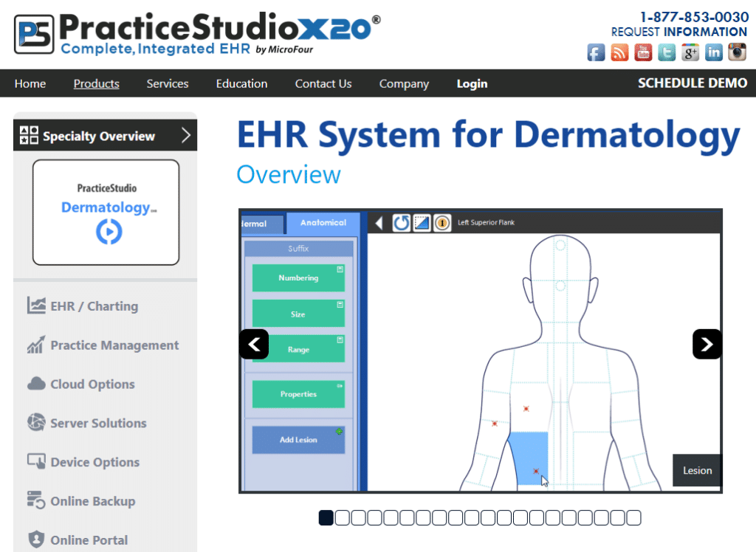Viewport: 756px width, 552px height.
Task: Click the green Properties button
Action: coord(298,394)
